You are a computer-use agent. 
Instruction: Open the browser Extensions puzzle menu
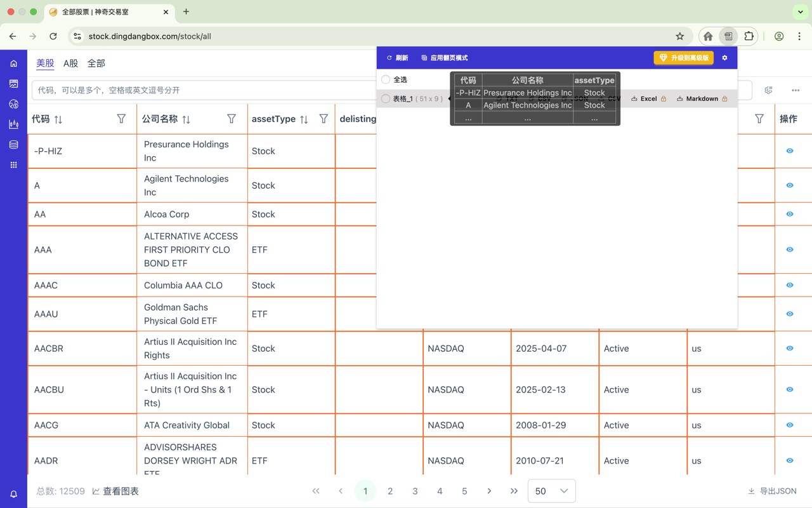point(749,36)
